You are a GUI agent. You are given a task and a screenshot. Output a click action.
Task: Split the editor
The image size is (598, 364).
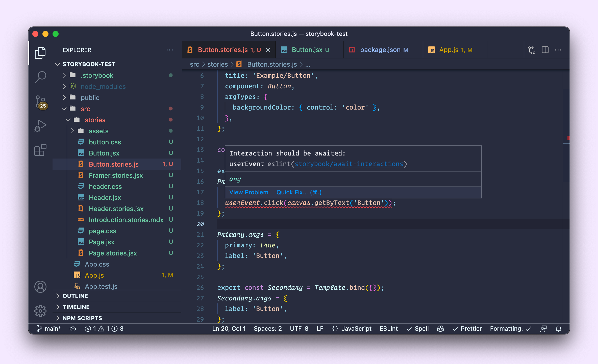tap(545, 50)
